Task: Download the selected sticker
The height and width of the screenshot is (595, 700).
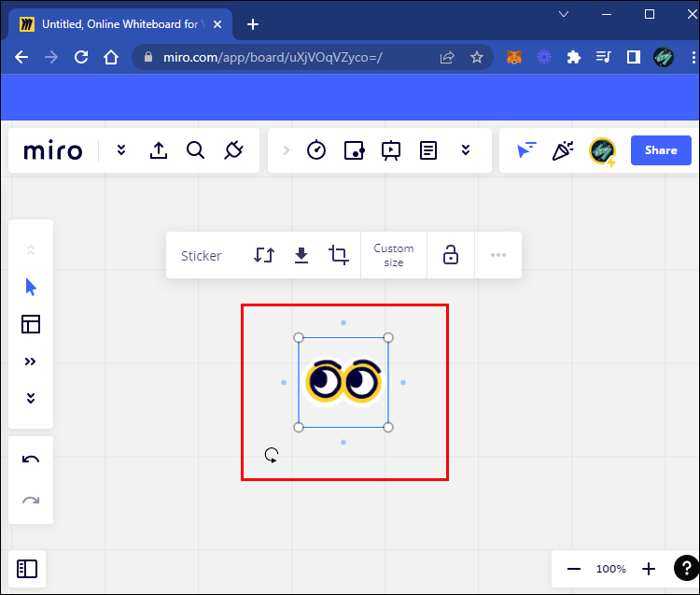Action: [301, 256]
